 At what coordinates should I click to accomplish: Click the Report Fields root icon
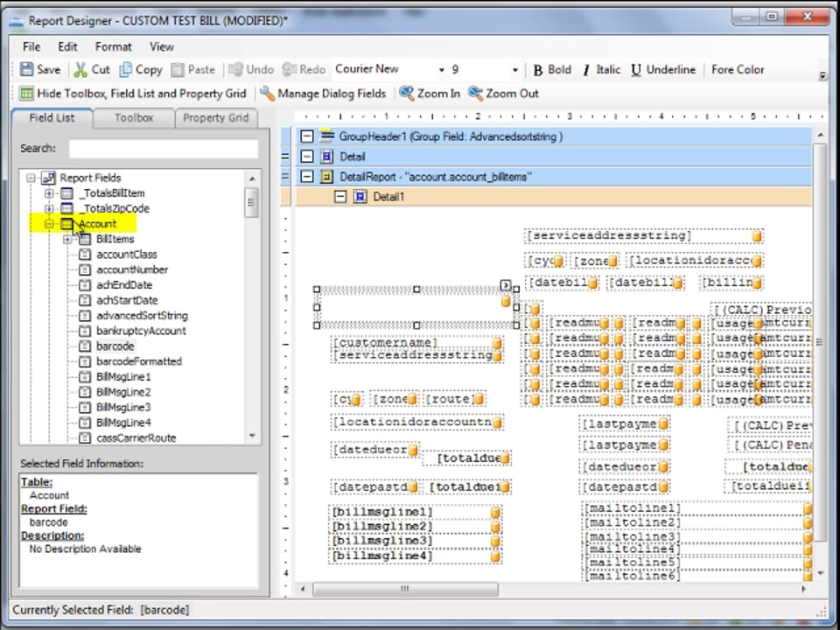click(x=48, y=178)
